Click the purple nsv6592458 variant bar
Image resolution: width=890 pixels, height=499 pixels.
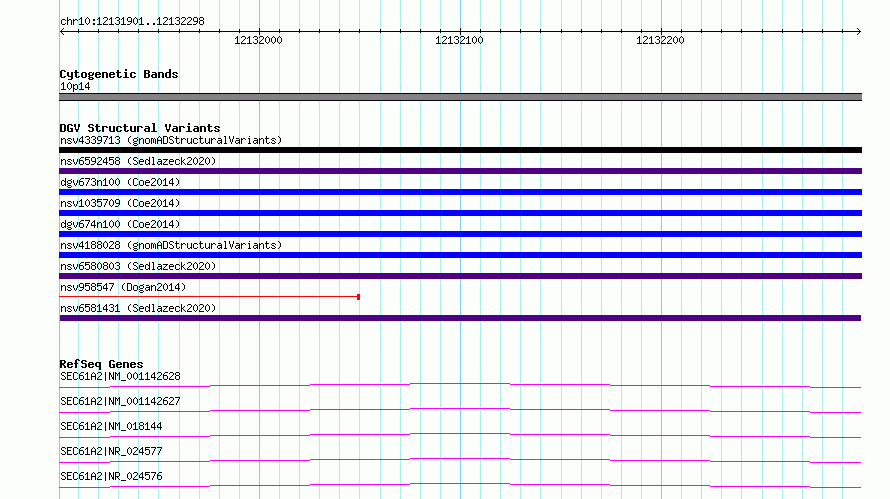(x=460, y=171)
